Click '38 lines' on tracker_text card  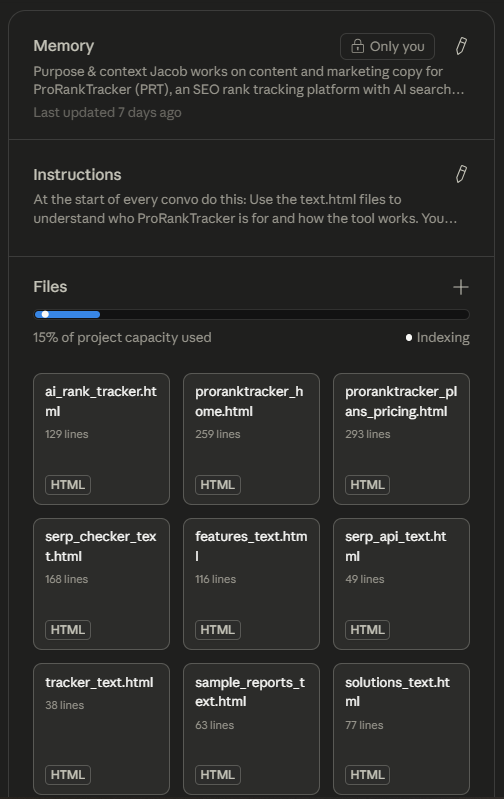point(65,705)
